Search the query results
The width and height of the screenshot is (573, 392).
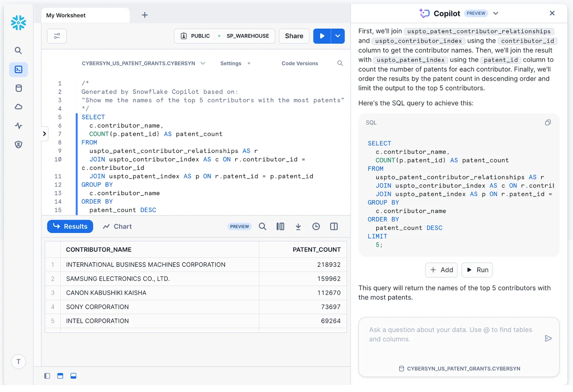tap(263, 227)
